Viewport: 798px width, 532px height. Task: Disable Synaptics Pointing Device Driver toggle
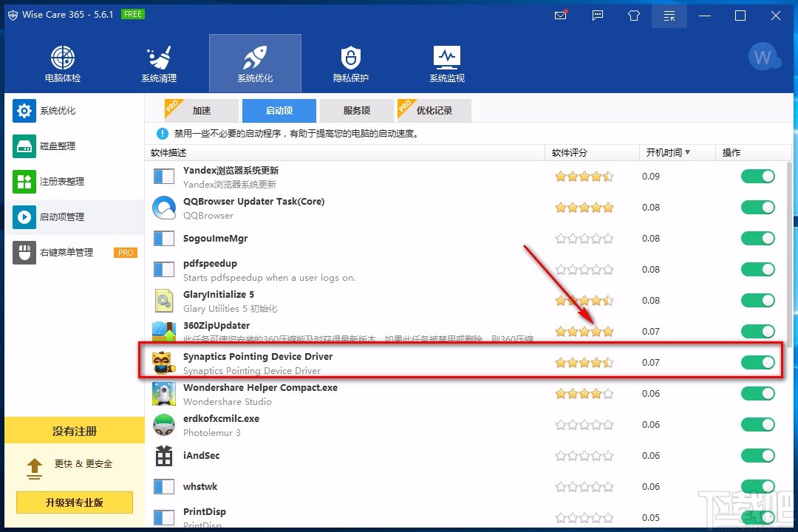(758, 363)
